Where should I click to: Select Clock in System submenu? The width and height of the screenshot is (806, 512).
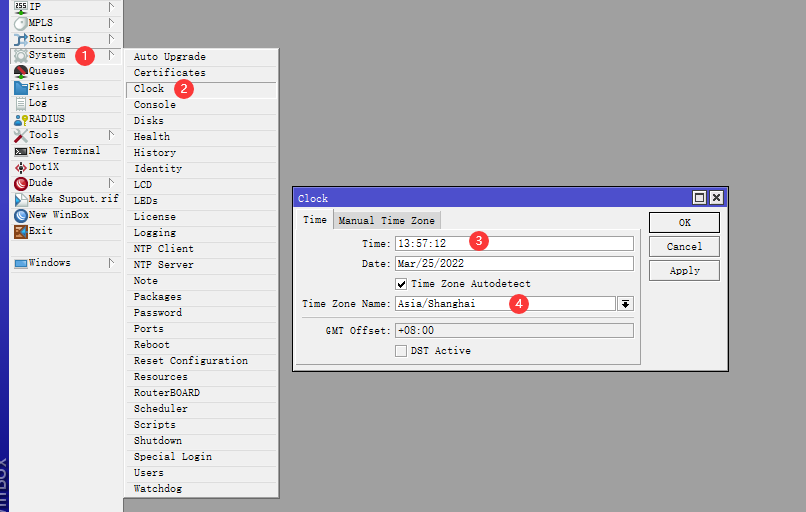(x=201, y=89)
